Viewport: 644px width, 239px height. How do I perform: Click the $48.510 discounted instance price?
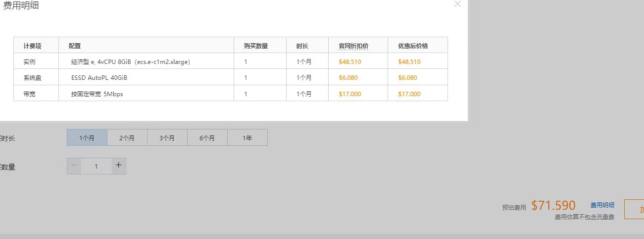[x=409, y=62]
